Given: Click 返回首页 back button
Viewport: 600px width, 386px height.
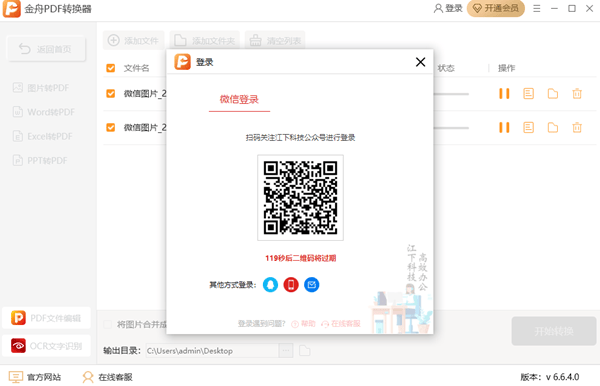Looking at the screenshot, I should pos(46,49).
